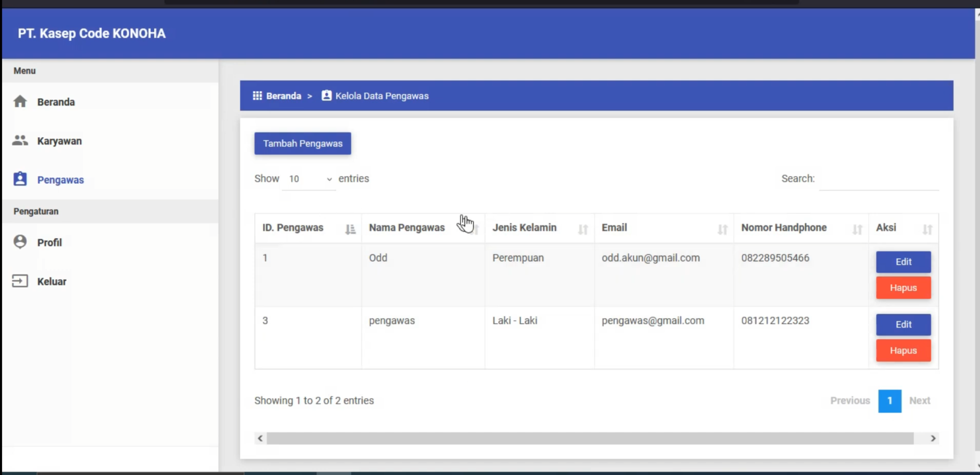The width and height of the screenshot is (980, 475).
Task: Select Keluar to log out
Action: (x=110, y=281)
